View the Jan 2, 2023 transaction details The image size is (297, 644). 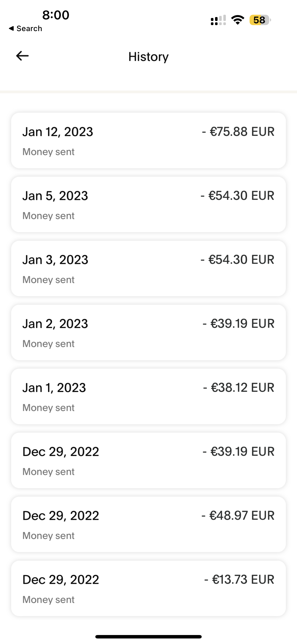click(x=148, y=333)
